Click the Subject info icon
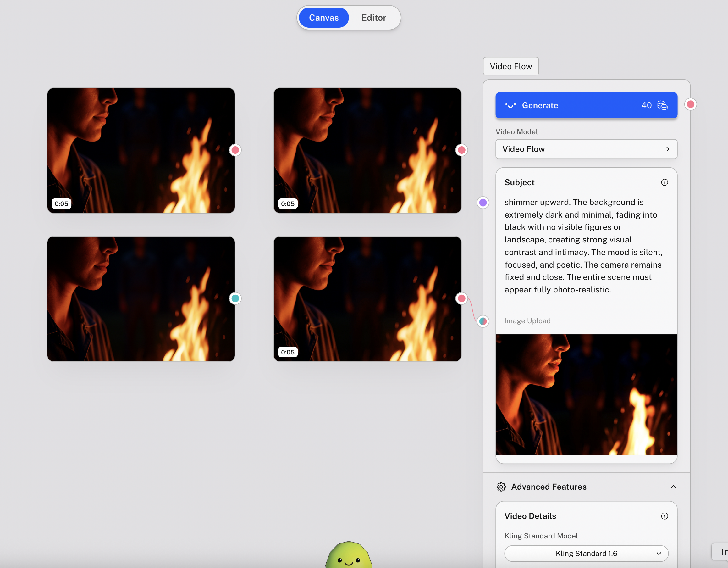The height and width of the screenshot is (568, 728). click(x=664, y=182)
